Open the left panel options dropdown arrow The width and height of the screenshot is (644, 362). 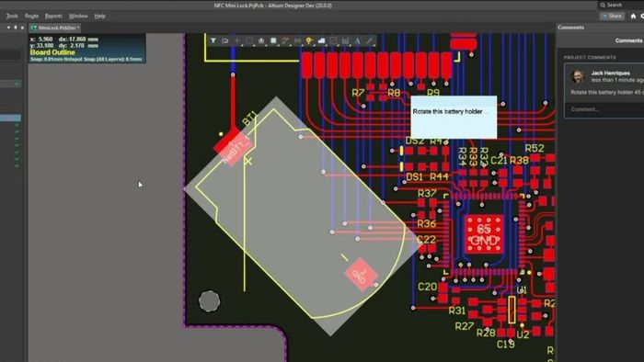pos(8,28)
